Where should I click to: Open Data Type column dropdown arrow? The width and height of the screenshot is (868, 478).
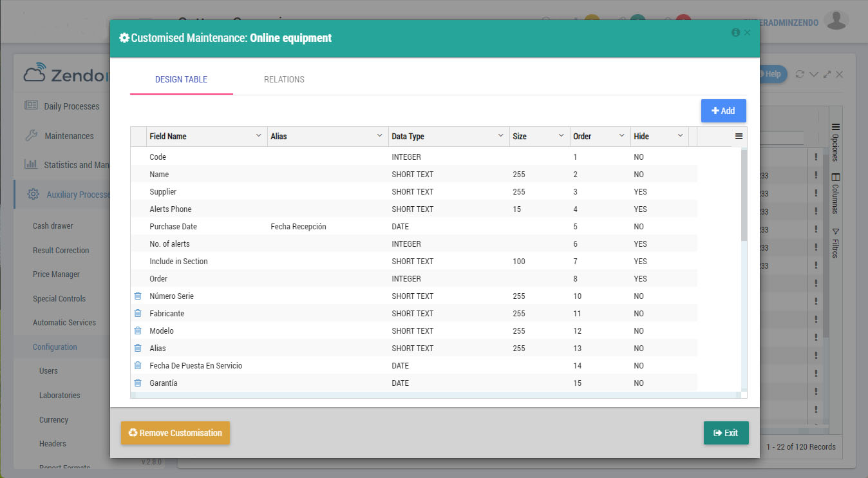(501, 136)
